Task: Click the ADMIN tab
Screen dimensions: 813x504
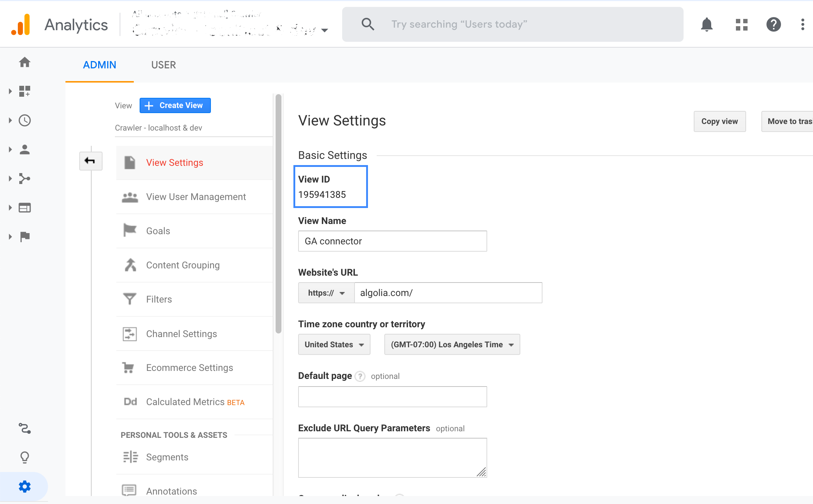Action: click(x=99, y=64)
